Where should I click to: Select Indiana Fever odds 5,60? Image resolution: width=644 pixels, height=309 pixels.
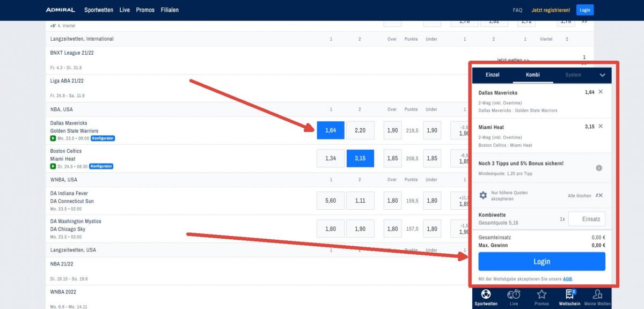331,201
